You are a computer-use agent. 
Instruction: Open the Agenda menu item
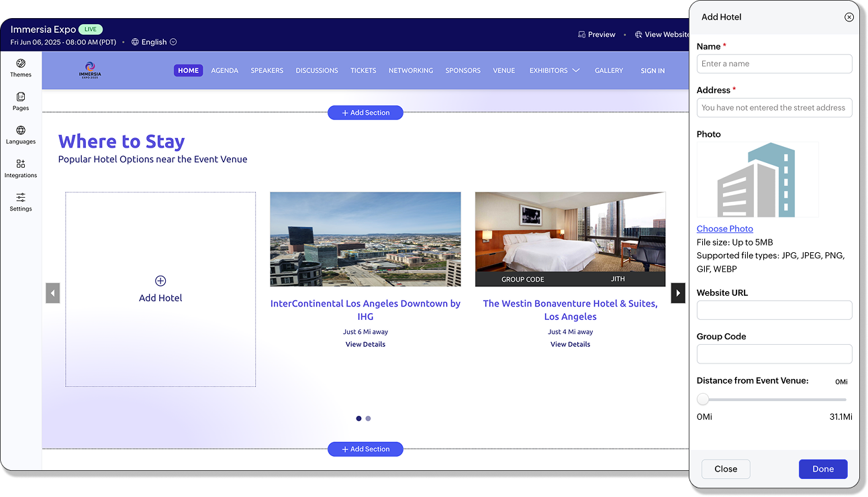pyautogui.click(x=225, y=70)
